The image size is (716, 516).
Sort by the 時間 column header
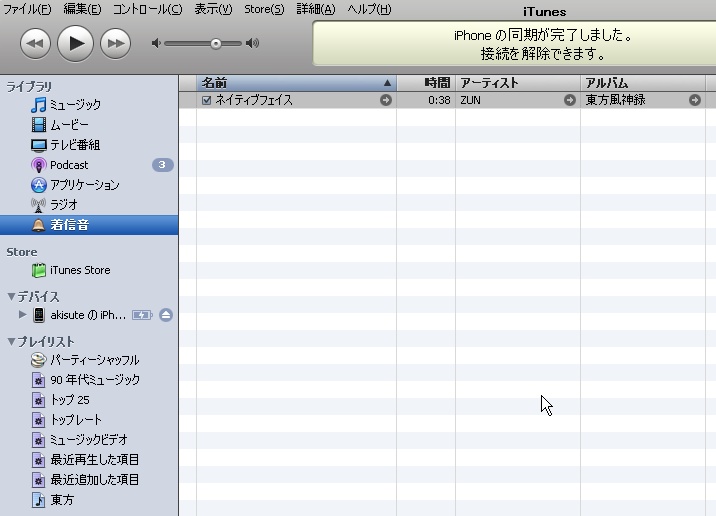coord(426,83)
